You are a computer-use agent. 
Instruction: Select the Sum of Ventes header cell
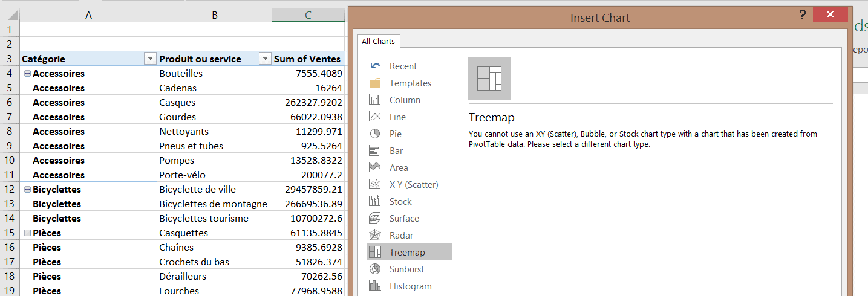click(308, 59)
